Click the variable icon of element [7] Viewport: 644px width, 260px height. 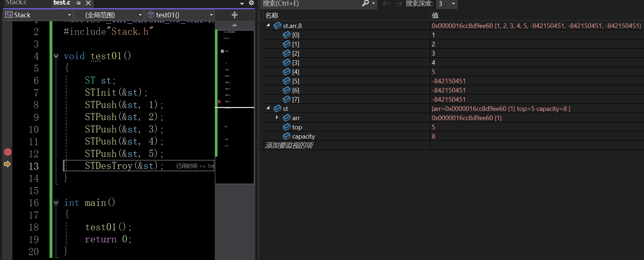point(287,99)
